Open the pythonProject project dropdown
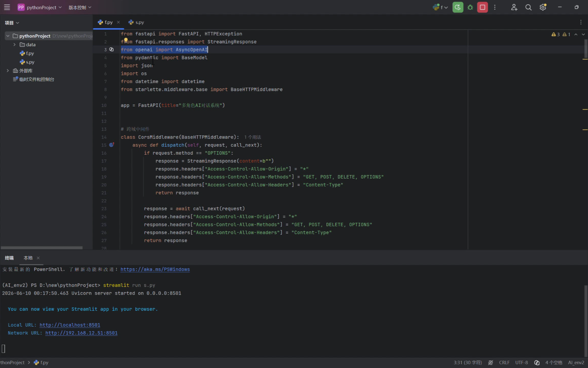The image size is (588, 368). click(x=40, y=7)
